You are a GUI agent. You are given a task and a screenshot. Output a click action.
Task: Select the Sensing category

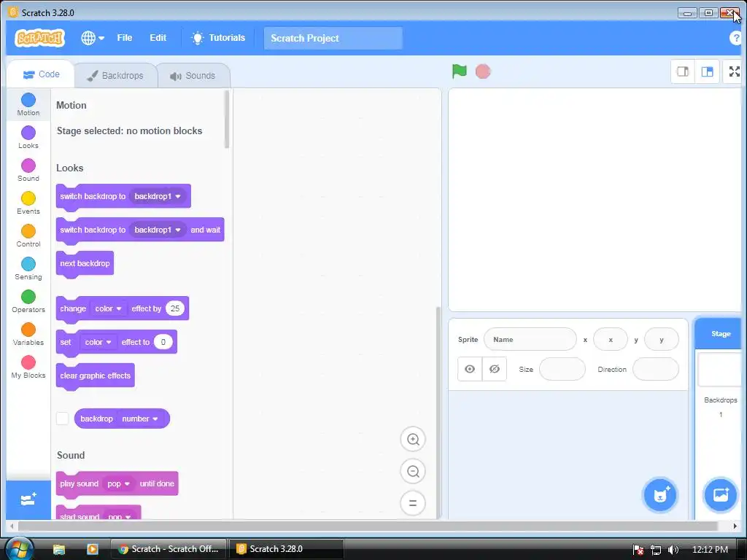tap(28, 268)
